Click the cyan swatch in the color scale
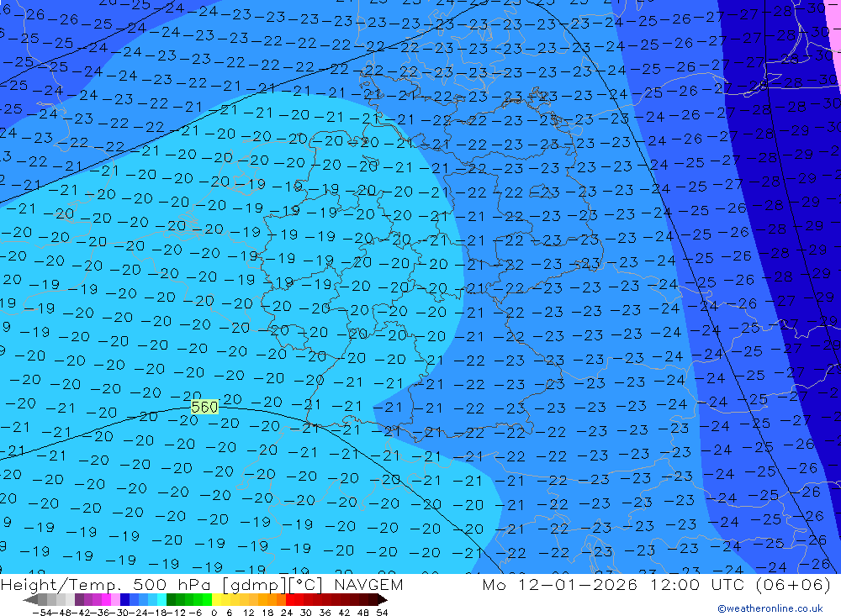The image size is (841, 616). (x=161, y=599)
